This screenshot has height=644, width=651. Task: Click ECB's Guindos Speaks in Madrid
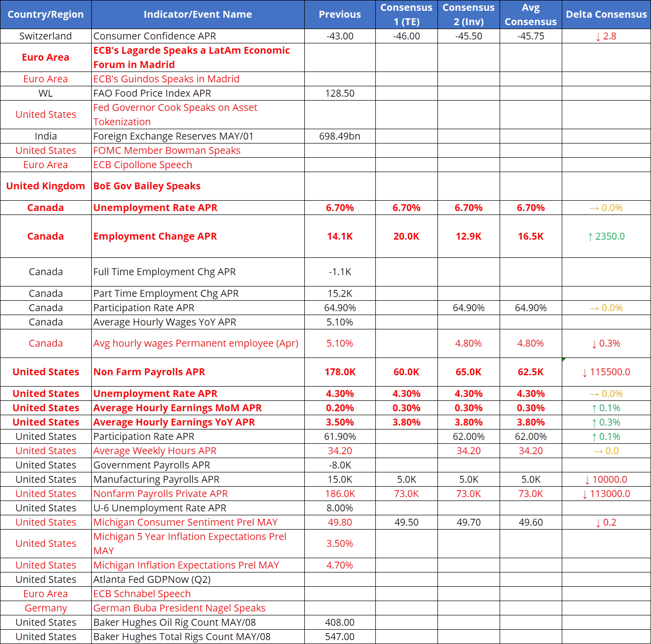[198, 79]
